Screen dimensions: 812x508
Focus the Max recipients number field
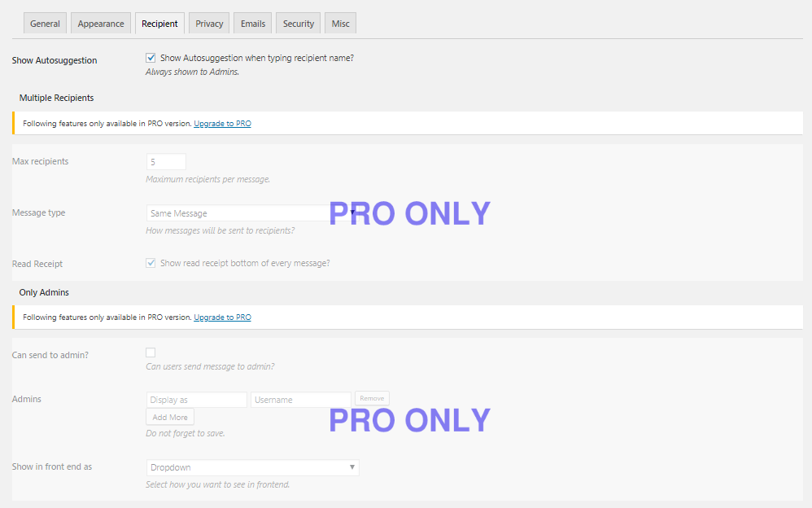coord(166,162)
